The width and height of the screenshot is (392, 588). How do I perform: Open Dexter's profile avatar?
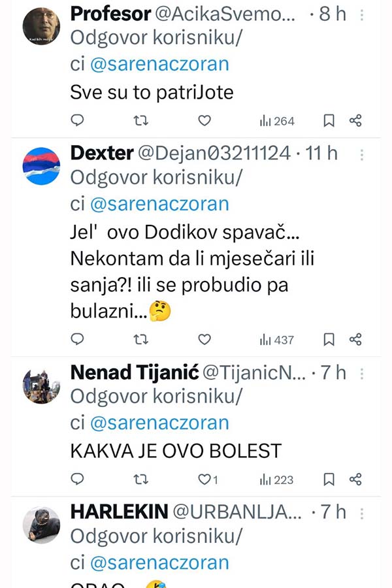[41, 166]
